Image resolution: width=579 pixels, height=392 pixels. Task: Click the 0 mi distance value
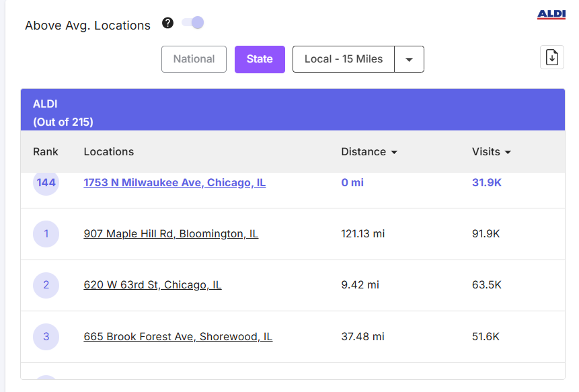352,182
